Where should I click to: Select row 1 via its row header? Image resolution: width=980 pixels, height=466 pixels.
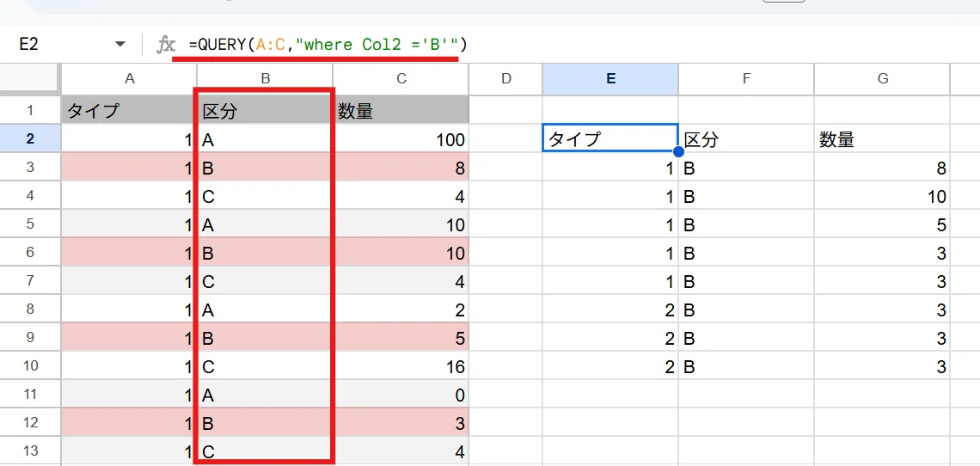pyautogui.click(x=30, y=110)
